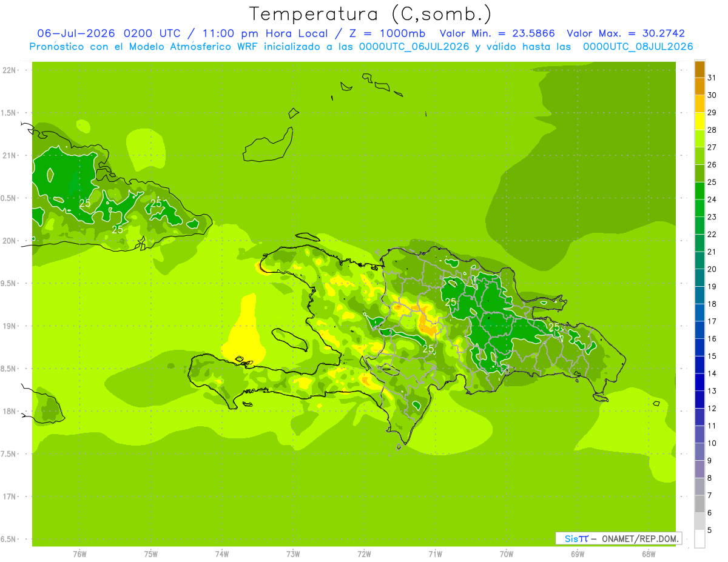728x562 pixels.
Task: Click the "19N" latitude label
Action: click(x=9, y=326)
